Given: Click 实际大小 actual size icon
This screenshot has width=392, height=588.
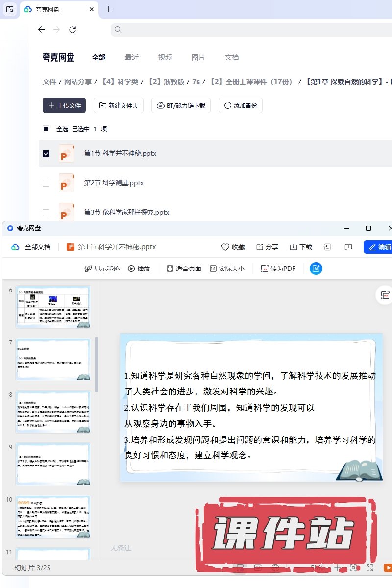Looking at the screenshot, I should click(x=213, y=269).
